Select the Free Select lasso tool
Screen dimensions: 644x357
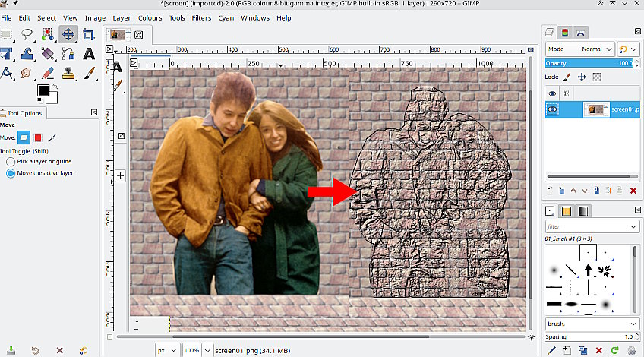pyautogui.click(x=27, y=34)
